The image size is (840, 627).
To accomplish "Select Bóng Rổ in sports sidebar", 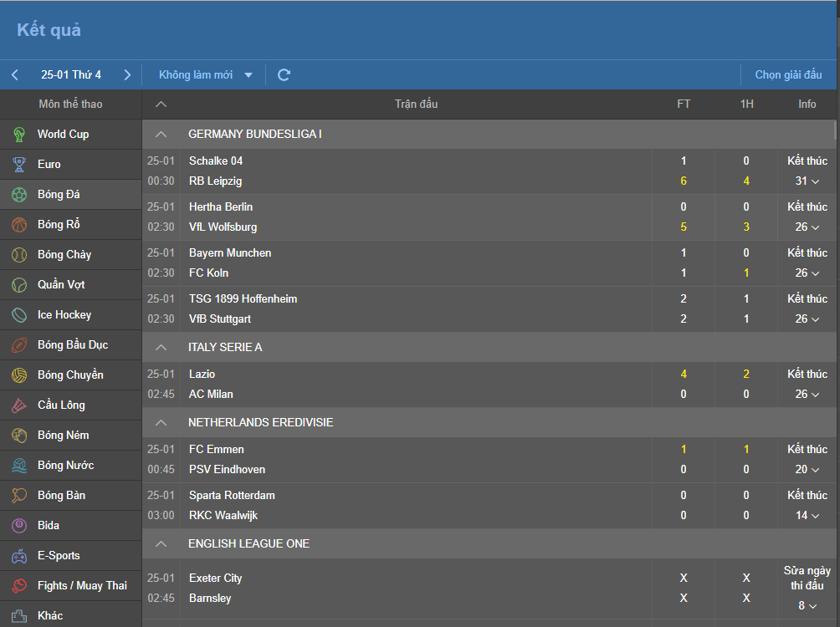I will (71, 224).
